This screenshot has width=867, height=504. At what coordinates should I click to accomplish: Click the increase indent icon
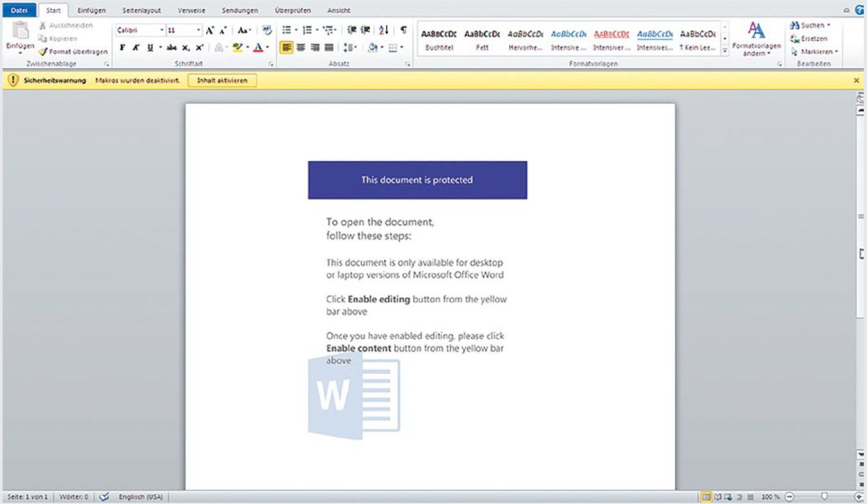click(365, 30)
